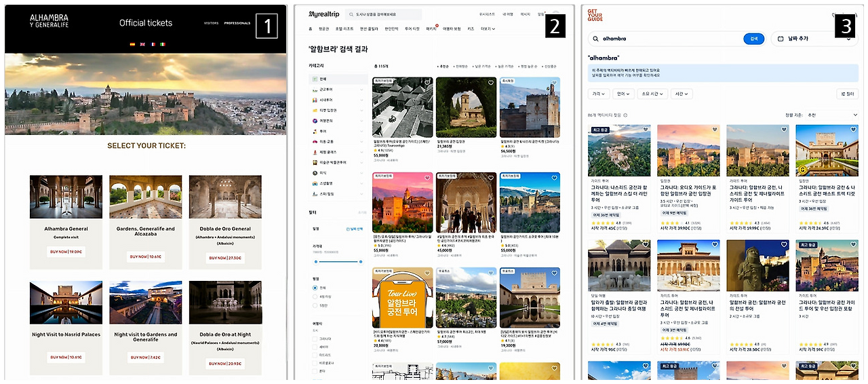Click heart on GetYourGuide 39.90€ ticket card
Viewport: 868px width, 384px height.
(x=715, y=130)
